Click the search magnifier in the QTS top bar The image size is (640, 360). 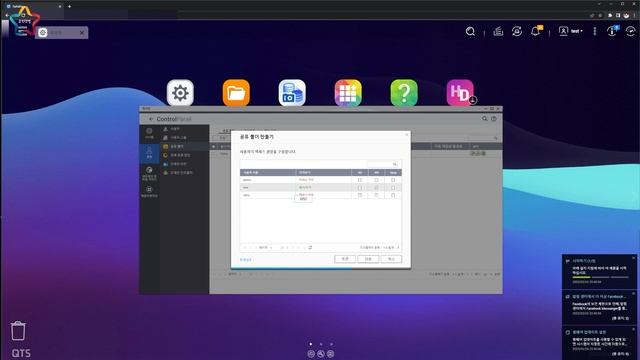point(470,31)
